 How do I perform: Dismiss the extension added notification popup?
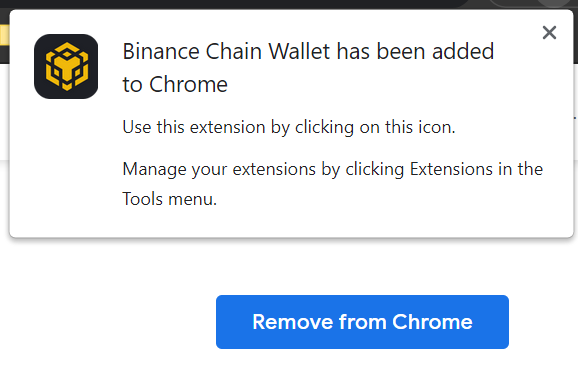pyautogui.click(x=549, y=33)
